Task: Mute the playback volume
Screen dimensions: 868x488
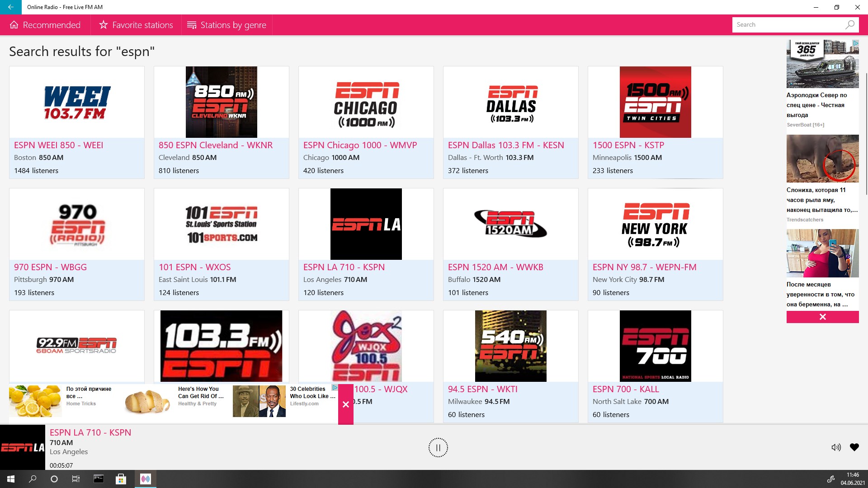Action: 836,447
